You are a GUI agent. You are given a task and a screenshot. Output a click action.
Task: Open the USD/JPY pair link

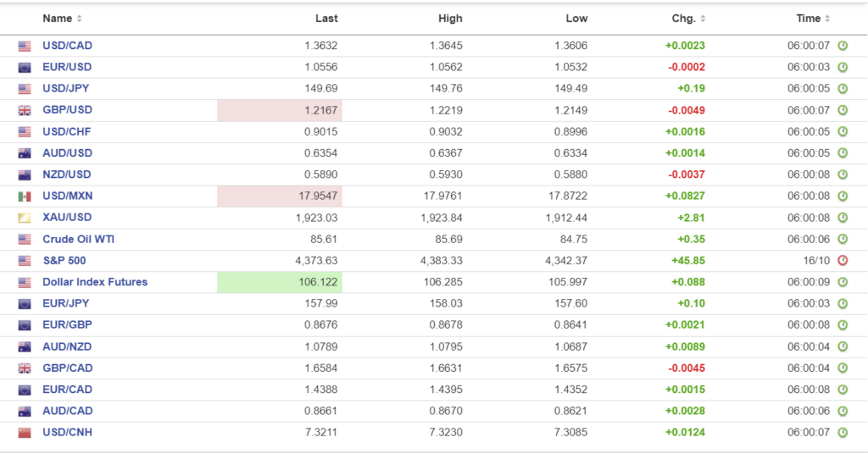[67, 88]
